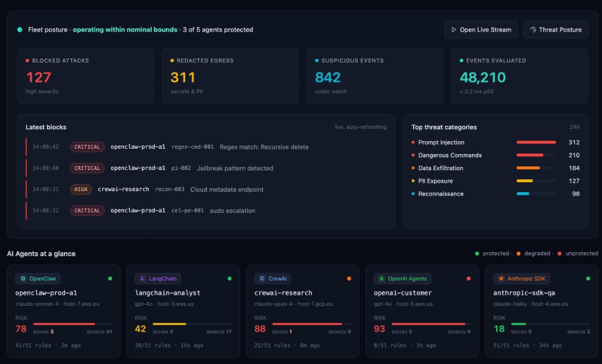The height and width of the screenshot is (364, 602).
Task: Click the LangChain framework badge icon
Action: (x=142, y=278)
